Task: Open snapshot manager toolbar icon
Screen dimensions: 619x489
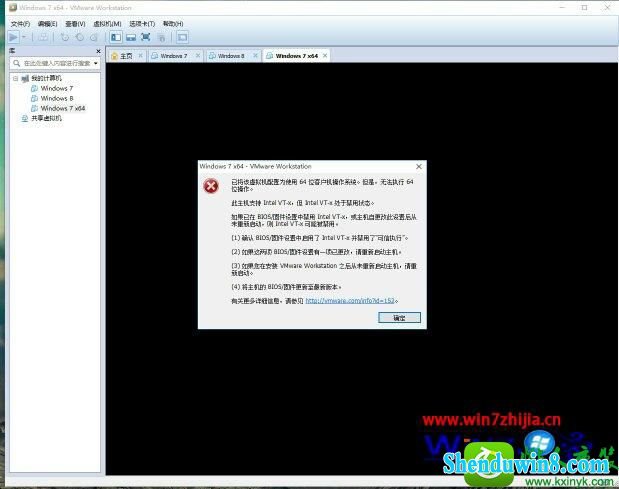Action: (94, 37)
